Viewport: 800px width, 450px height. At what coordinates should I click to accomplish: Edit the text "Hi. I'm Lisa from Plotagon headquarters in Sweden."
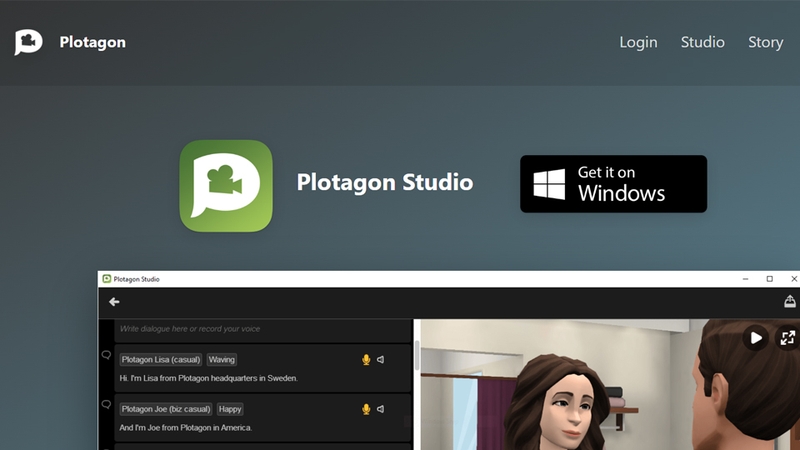click(208, 378)
